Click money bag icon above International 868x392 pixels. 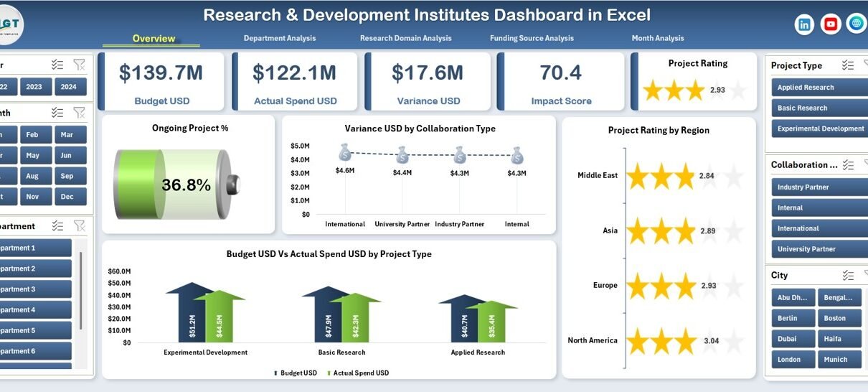345,152
